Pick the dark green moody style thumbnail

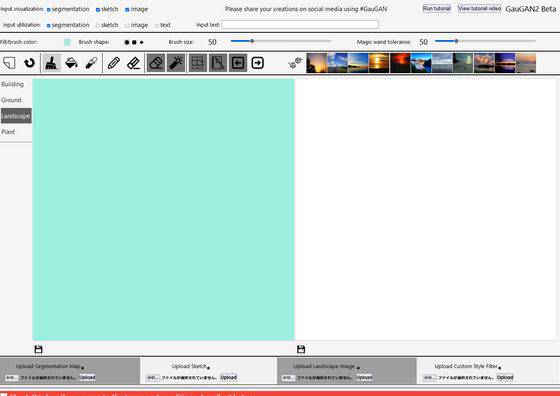click(463, 63)
